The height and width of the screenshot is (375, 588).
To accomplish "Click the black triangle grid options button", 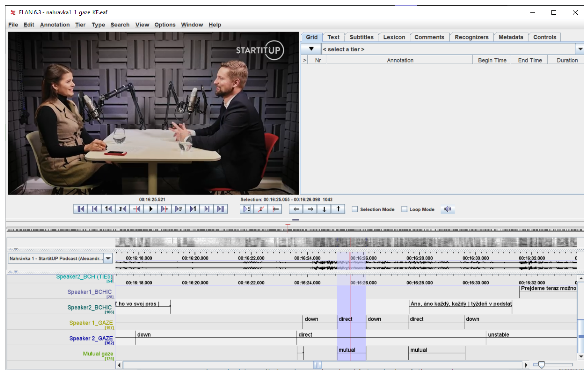I will 311,49.
